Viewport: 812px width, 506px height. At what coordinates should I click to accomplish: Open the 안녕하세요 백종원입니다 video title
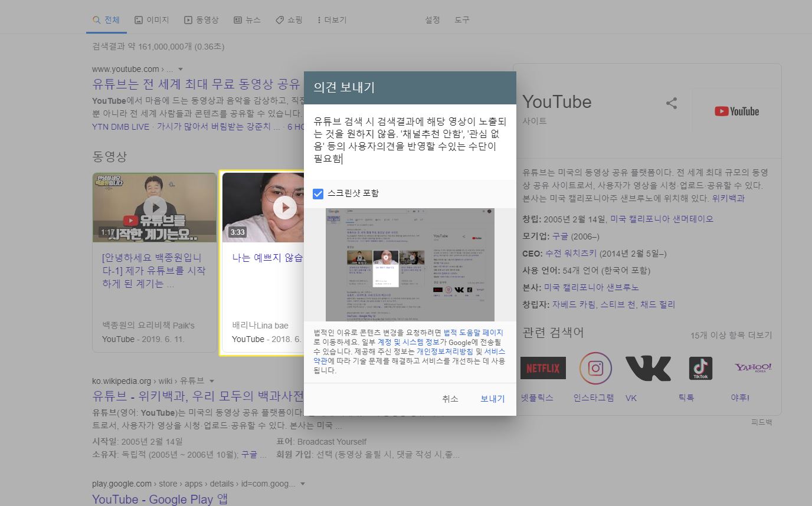coord(154,271)
